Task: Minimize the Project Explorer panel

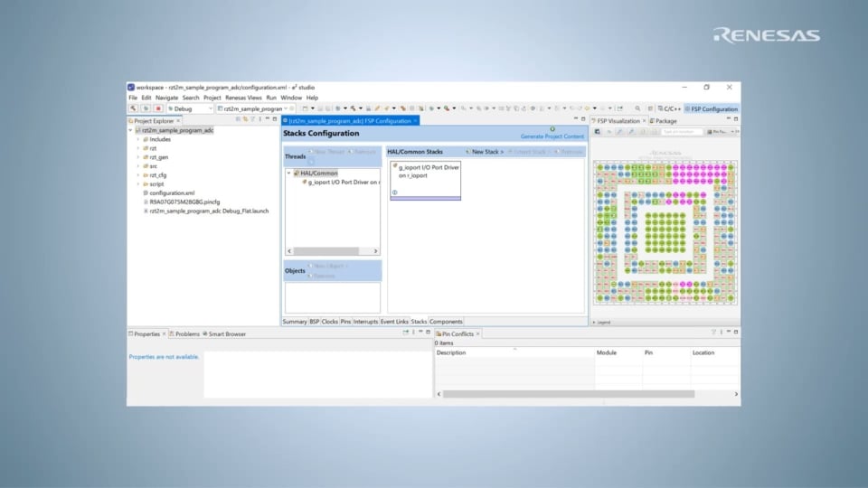Action: point(268,119)
